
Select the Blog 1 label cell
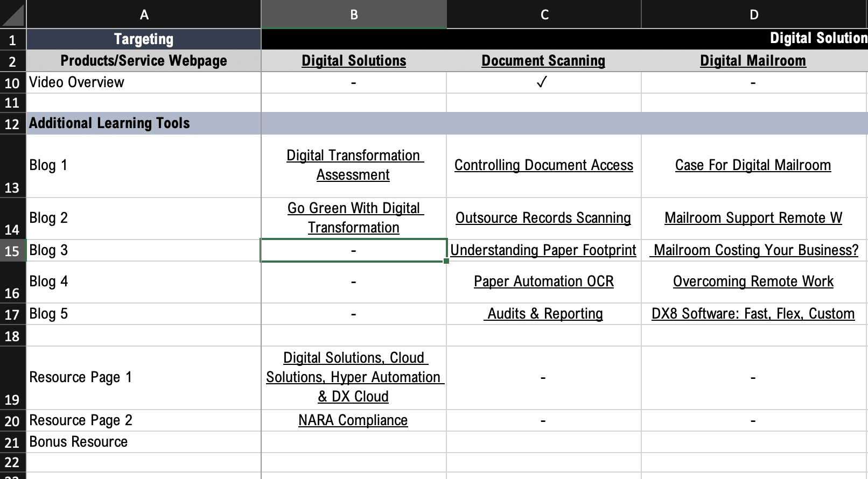144,166
